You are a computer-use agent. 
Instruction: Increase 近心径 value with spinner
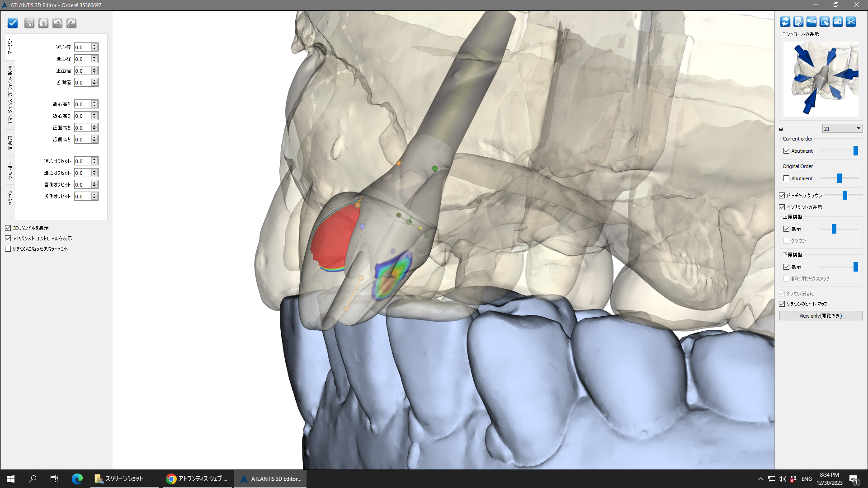tap(94, 46)
